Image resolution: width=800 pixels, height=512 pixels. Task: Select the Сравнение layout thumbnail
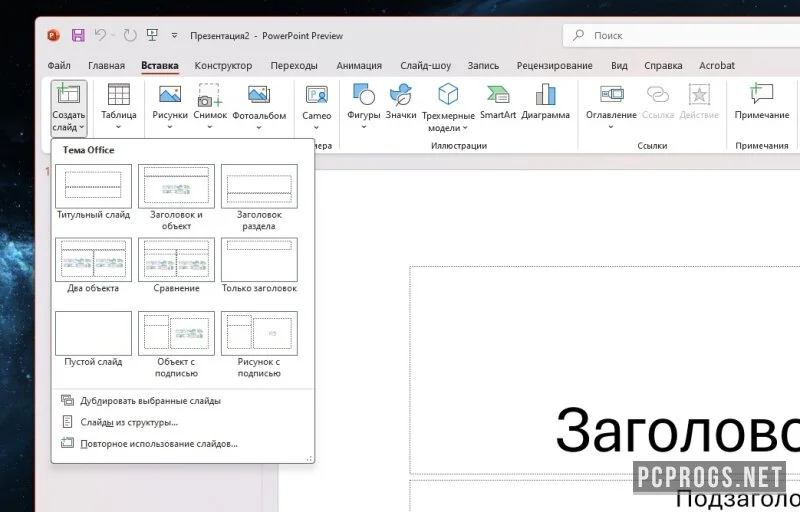pos(176,260)
